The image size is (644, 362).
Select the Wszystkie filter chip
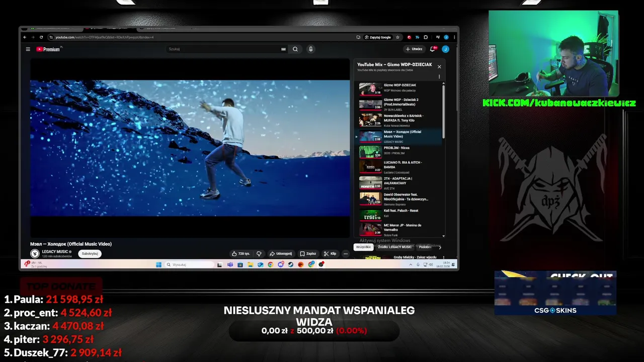pos(363,247)
